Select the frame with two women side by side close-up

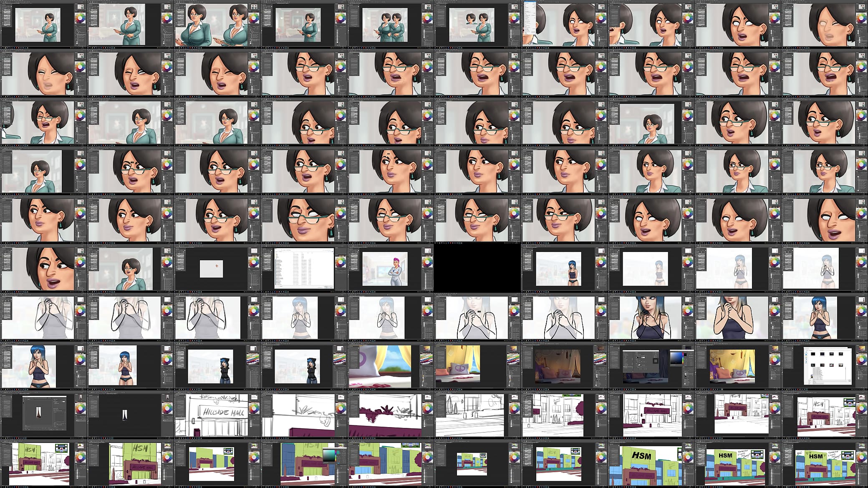(217, 23)
